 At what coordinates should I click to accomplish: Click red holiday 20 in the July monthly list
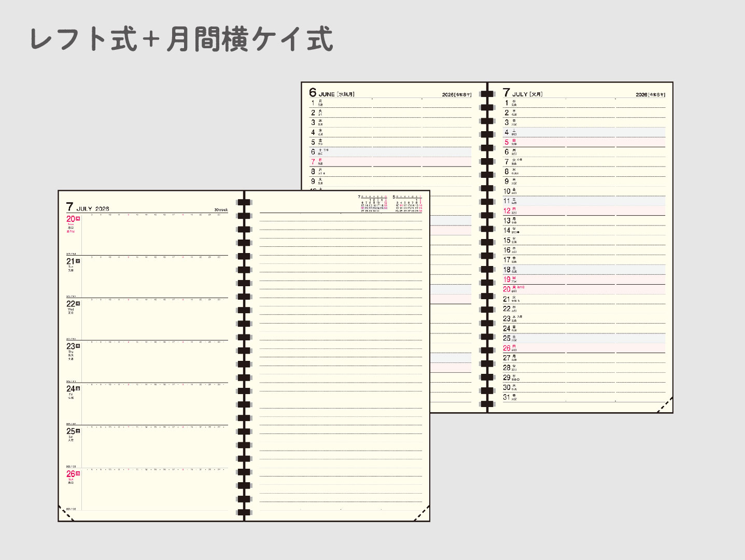coord(507,289)
